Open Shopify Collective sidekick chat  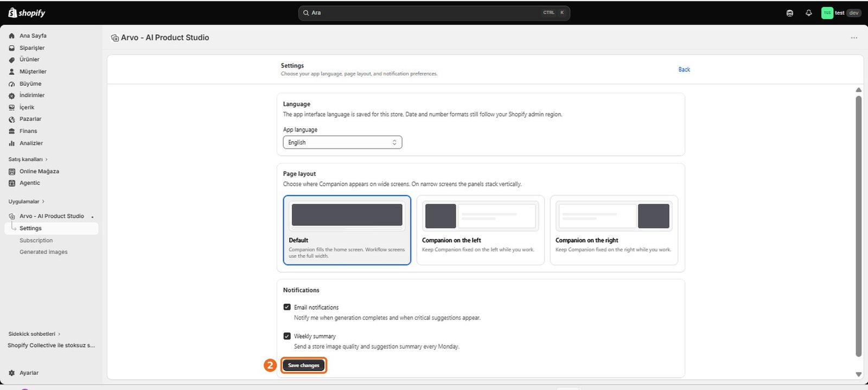coord(51,345)
